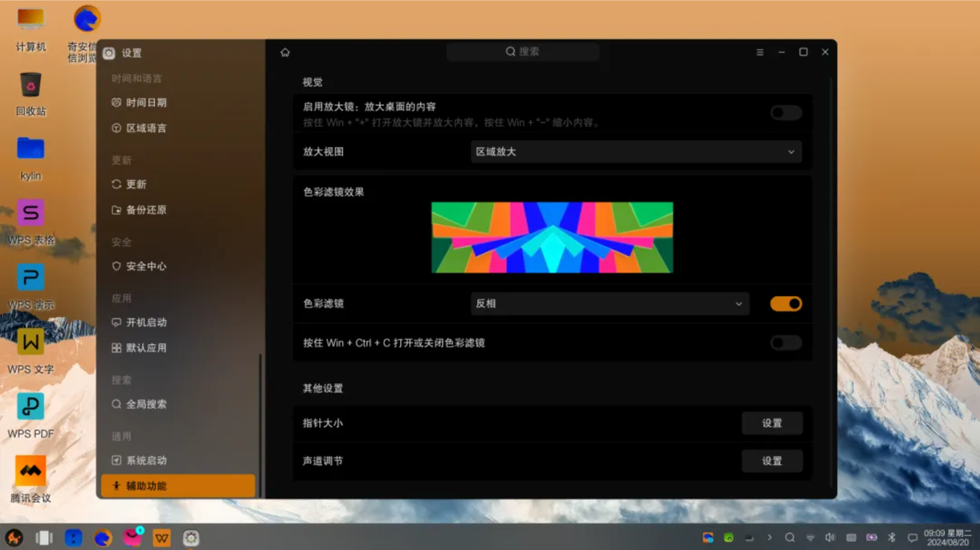
Task: Click the volume icon in system tray
Action: pos(830,537)
